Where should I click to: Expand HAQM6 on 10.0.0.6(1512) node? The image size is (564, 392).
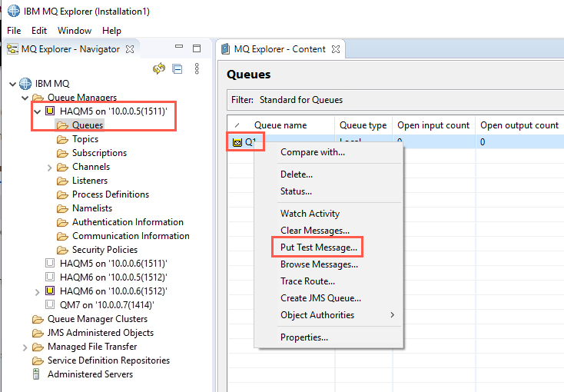[37, 292]
